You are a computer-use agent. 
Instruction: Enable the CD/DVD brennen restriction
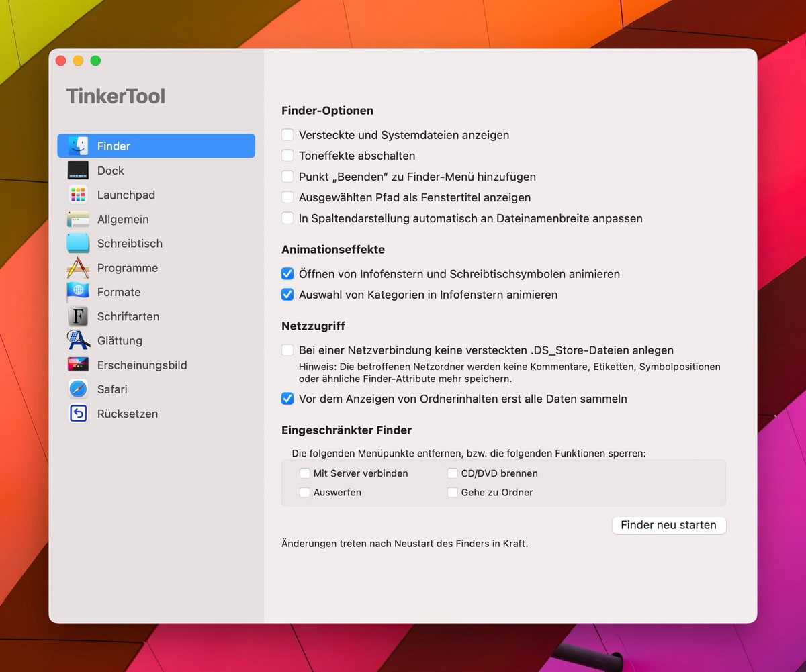453,473
